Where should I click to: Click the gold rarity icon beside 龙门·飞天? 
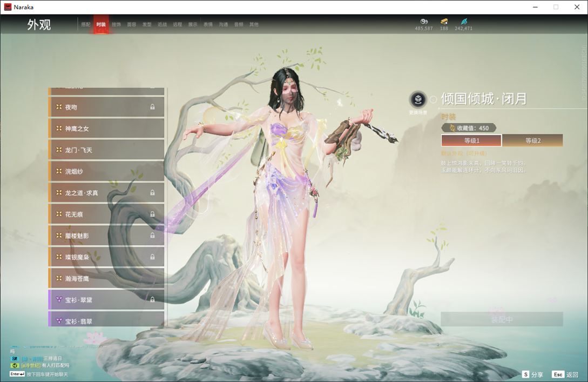point(59,150)
